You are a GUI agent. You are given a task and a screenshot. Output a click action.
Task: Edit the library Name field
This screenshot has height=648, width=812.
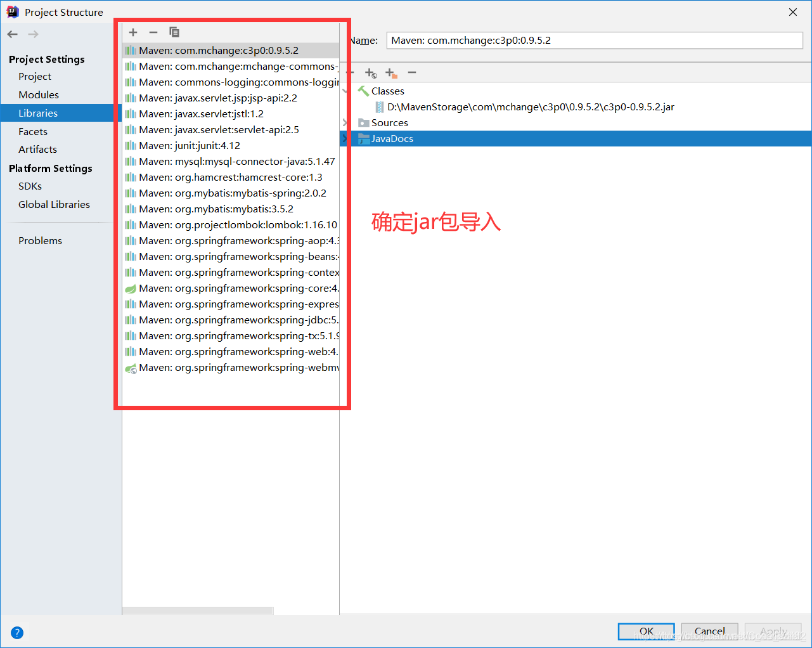pos(595,40)
